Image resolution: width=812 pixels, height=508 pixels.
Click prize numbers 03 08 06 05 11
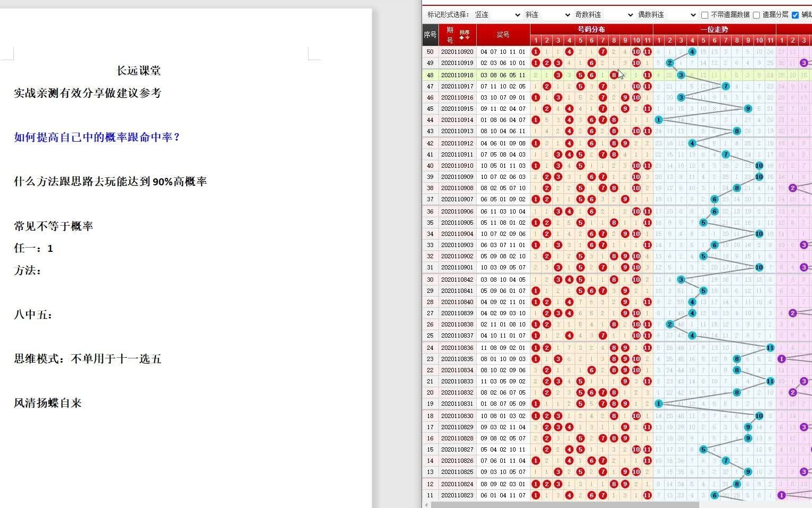click(x=503, y=75)
